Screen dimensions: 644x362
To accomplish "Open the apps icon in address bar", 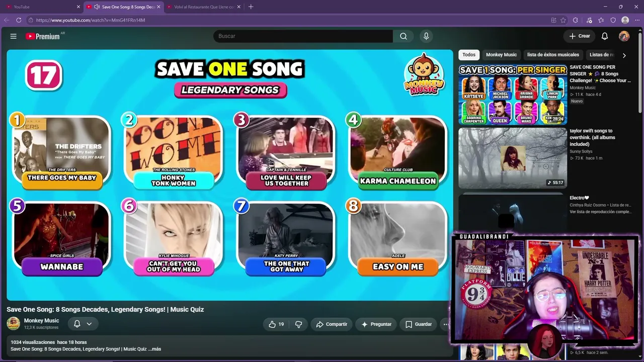I will [x=553, y=20].
